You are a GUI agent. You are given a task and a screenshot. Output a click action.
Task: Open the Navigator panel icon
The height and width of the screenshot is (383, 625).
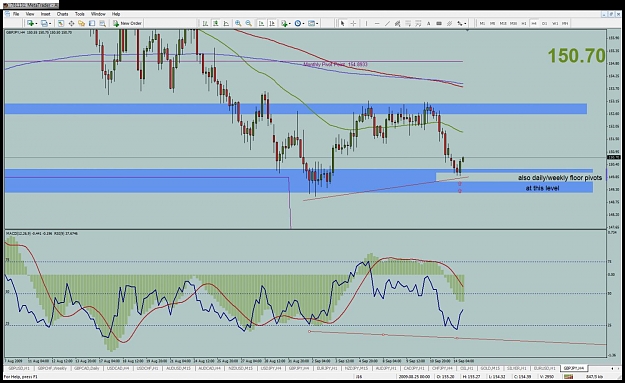click(81, 24)
